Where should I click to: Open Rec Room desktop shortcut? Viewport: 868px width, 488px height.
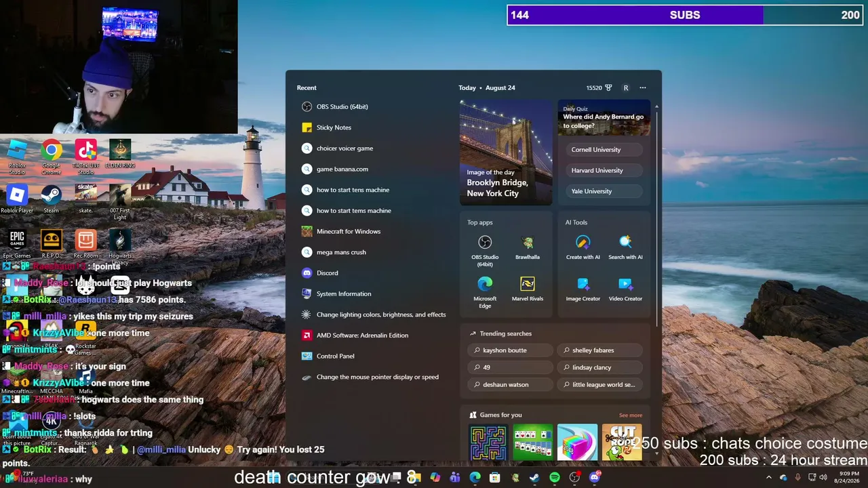click(x=85, y=244)
